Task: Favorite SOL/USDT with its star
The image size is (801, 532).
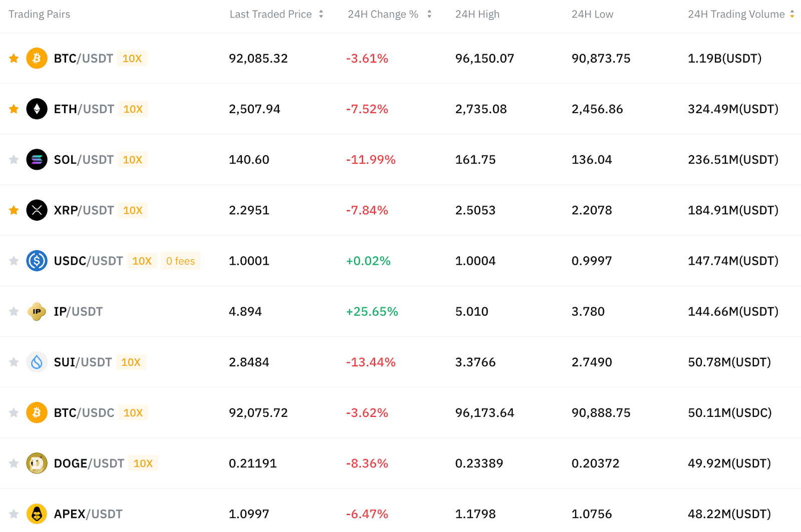Action: click(14, 160)
